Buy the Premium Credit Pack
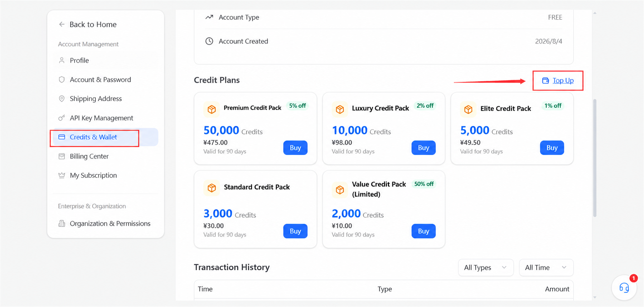 click(x=295, y=148)
